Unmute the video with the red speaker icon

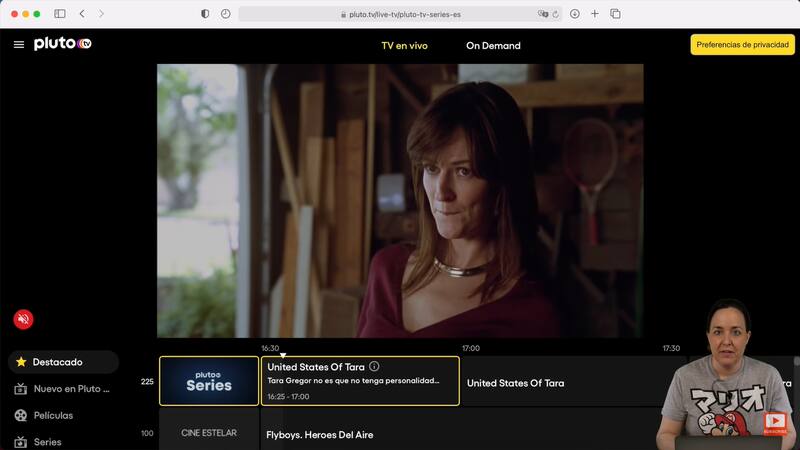point(23,319)
